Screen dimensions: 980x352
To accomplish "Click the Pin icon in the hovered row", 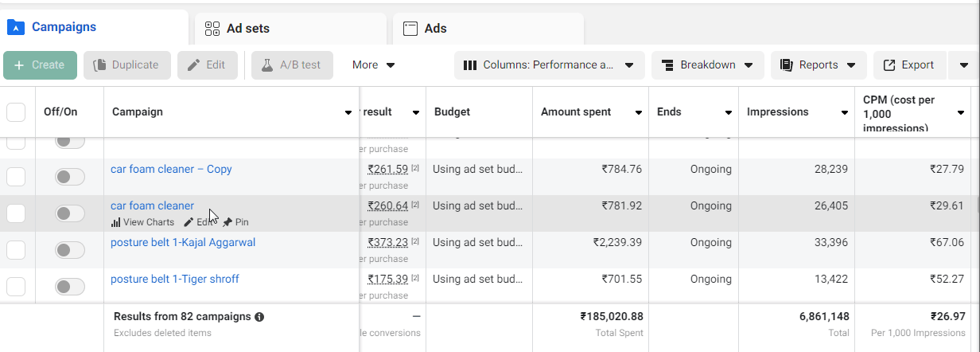I will pos(227,223).
